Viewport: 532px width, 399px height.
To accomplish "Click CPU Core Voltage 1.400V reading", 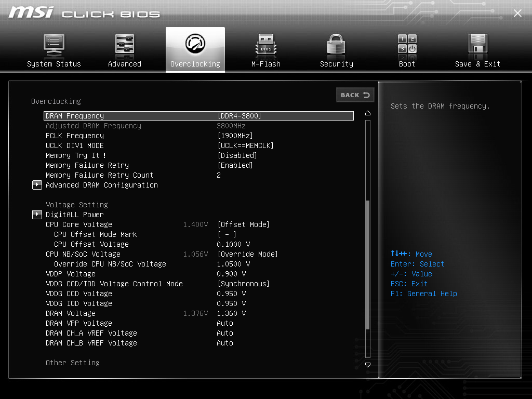I will (x=195, y=224).
